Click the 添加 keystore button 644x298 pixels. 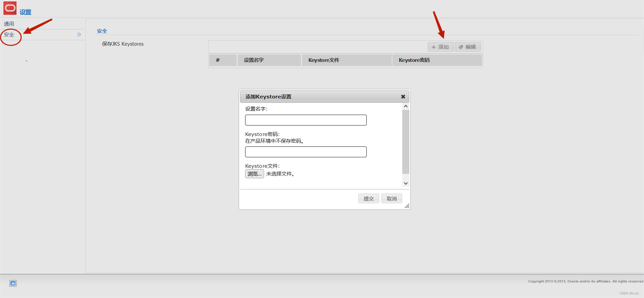point(441,47)
